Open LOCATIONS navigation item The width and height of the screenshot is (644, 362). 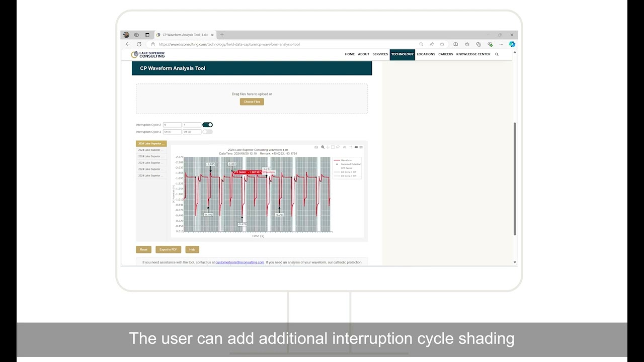426,54
